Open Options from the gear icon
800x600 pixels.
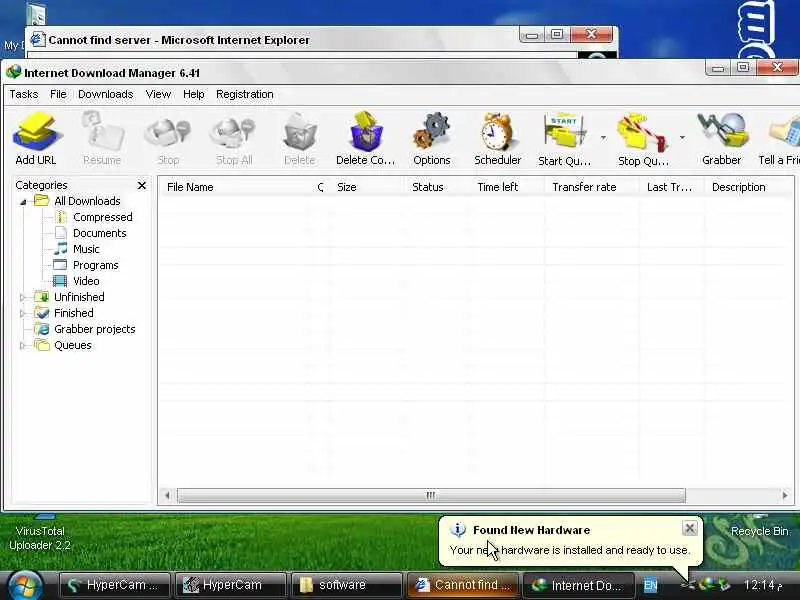(432, 138)
